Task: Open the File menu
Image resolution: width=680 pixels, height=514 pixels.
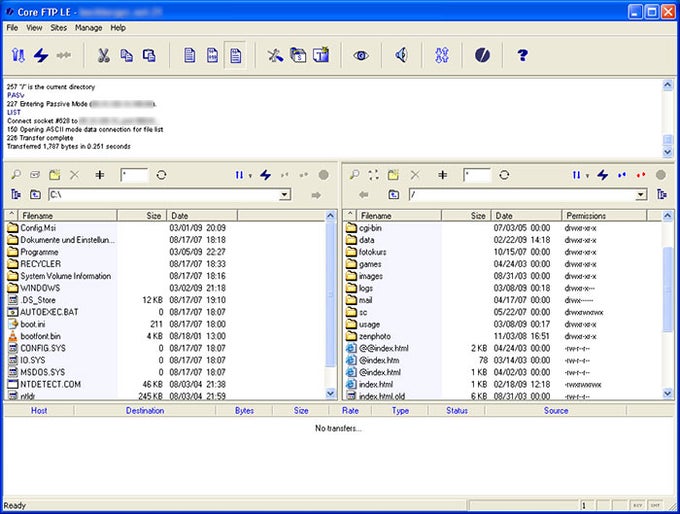Action: 12,28
